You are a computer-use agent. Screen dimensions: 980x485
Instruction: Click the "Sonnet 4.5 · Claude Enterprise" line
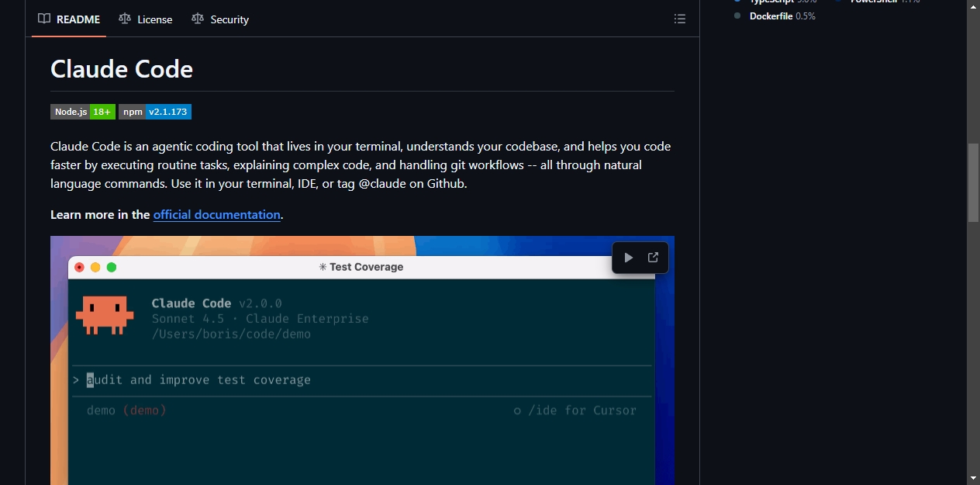(261, 319)
